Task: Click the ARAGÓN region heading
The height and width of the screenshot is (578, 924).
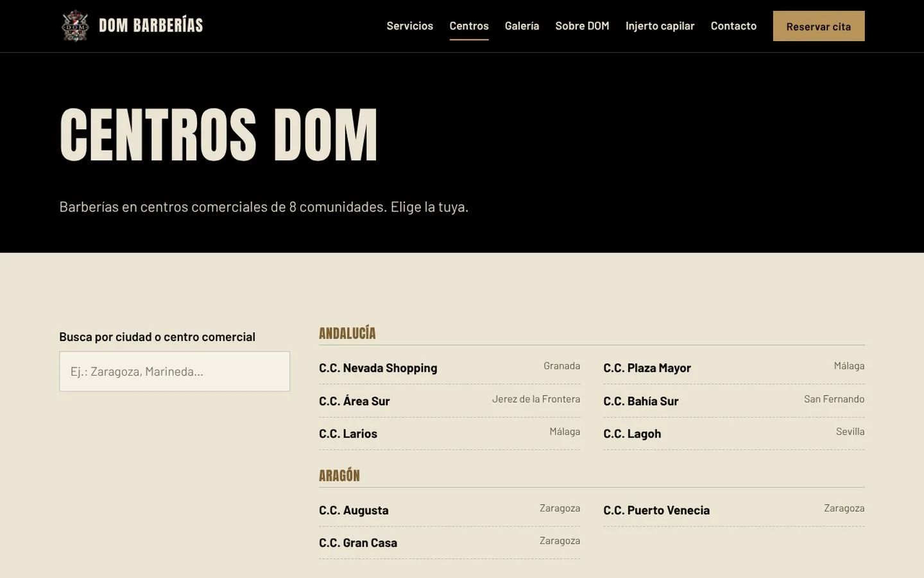Action: pyautogui.click(x=339, y=476)
